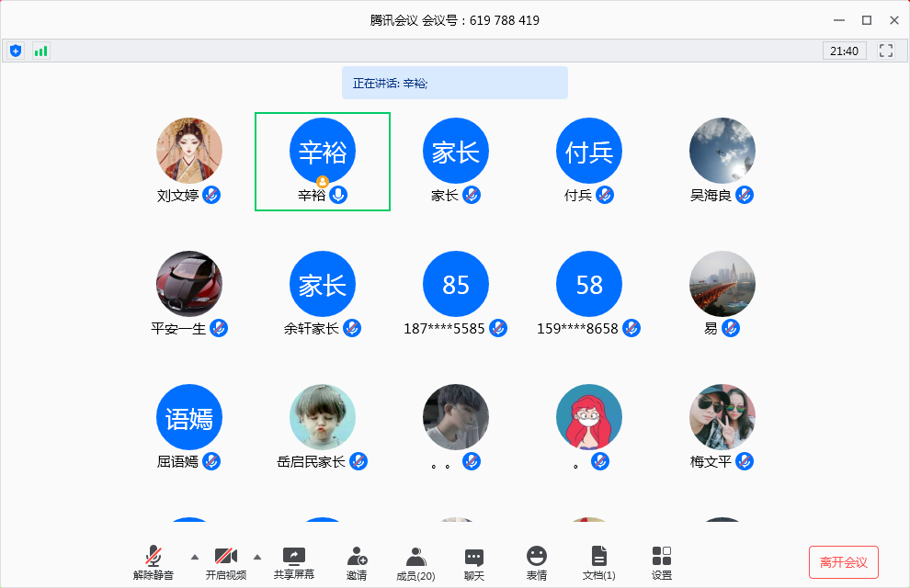
Task: Open the chat panel
Action: tap(474, 562)
